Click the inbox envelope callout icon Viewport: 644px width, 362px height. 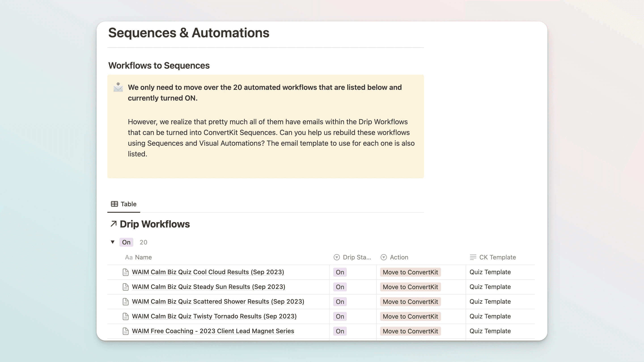click(118, 87)
